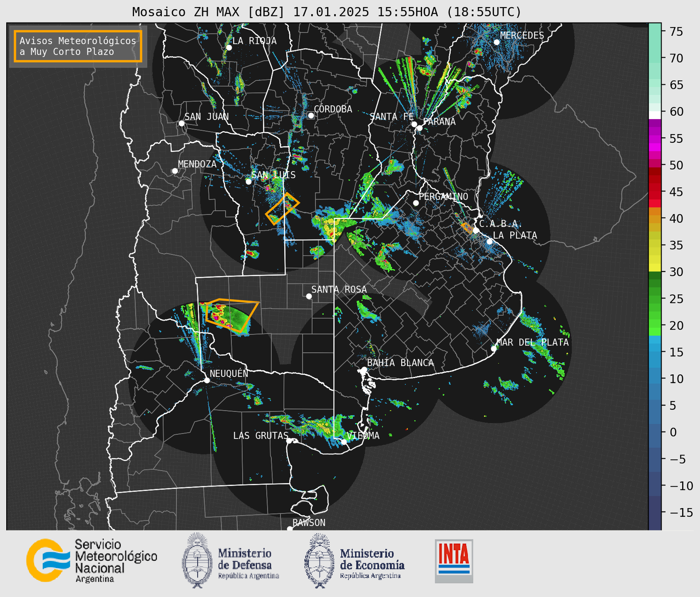Screen dimensions: 700x597
Task: Click the San Juan city marker dot
Action: (x=181, y=123)
